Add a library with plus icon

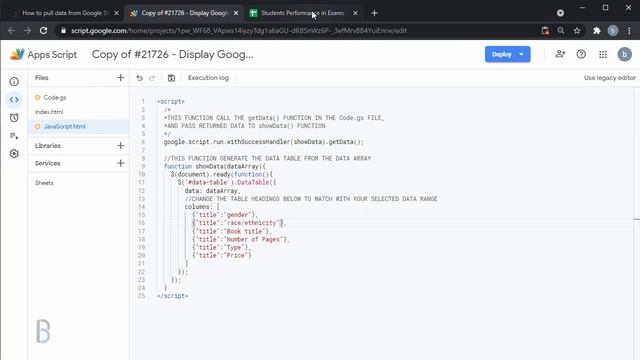tap(120, 145)
